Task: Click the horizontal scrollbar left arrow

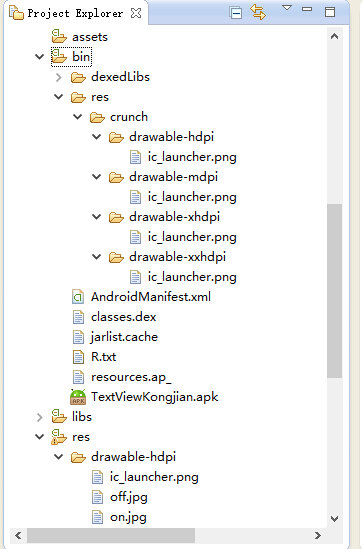Action: (18, 535)
